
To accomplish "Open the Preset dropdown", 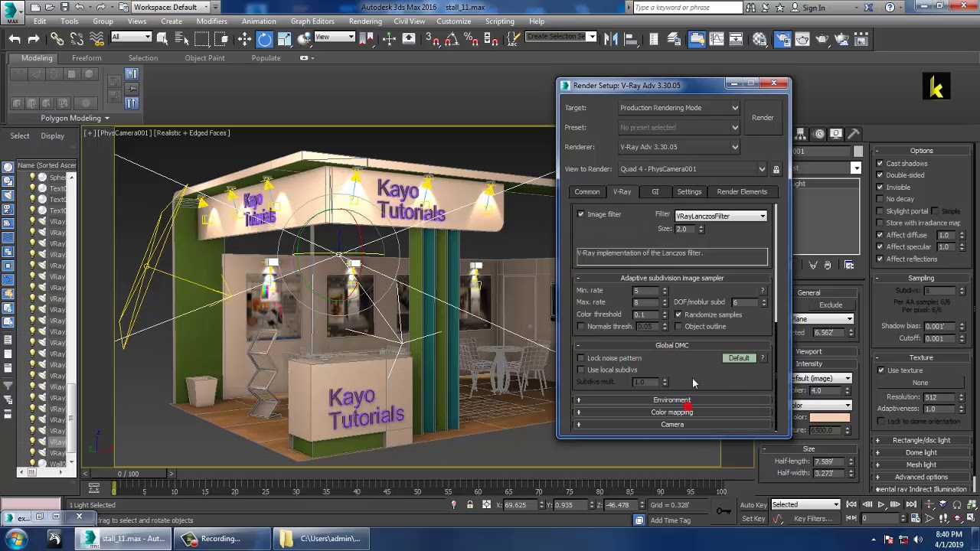I will (x=679, y=128).
